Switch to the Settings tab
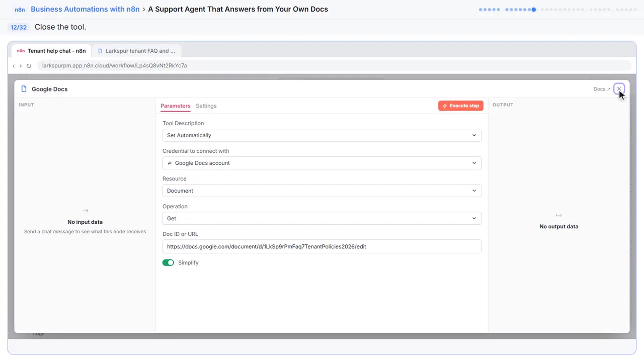Screen dimensions: 644x362 tap(206, 106)
